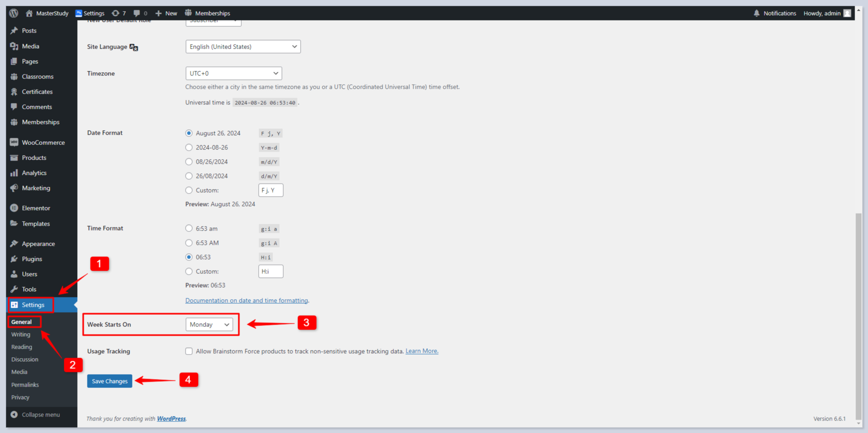This screenshot has height=433, width=868.
Task: Choose the 6:53 am time format
Action: pos(189,228)
